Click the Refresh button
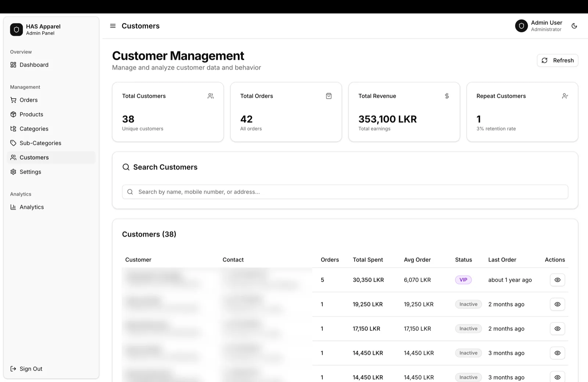This screenshot has width=588, height=382. coord(557,61)
